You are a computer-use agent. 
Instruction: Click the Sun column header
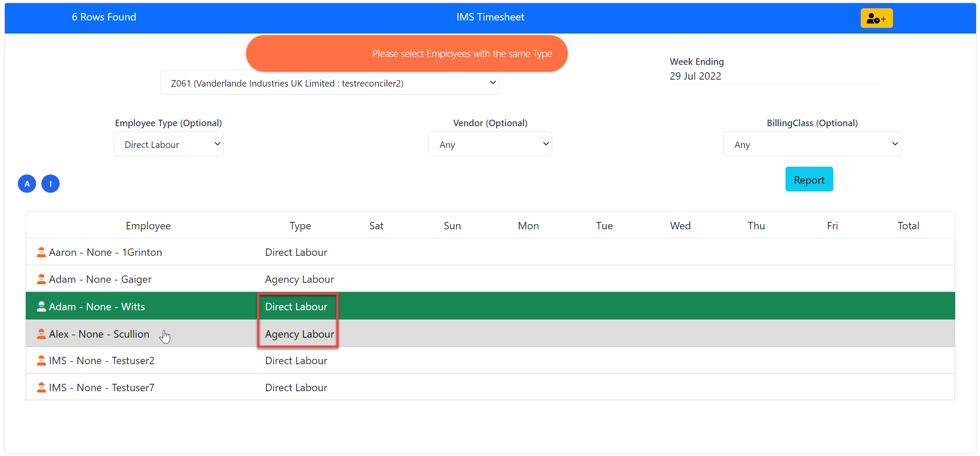tap(452, 225)
